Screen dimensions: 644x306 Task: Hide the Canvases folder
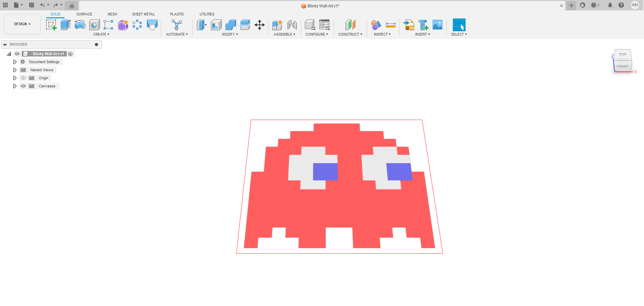click(23, 86)
